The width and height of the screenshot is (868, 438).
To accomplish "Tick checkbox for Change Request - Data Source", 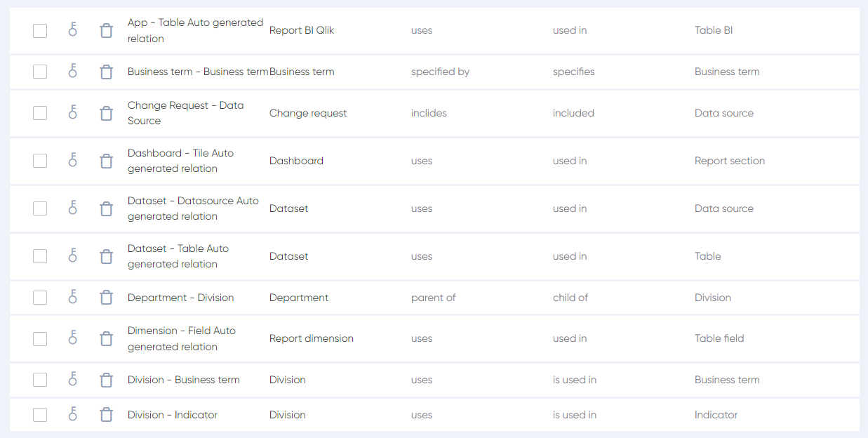I will (x=40, y=113).
